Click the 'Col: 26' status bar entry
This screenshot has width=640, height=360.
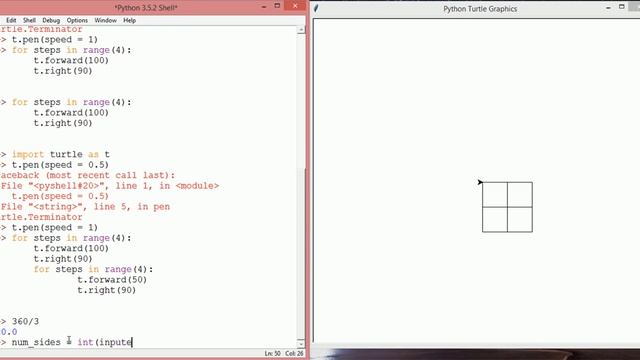click(294, 353)
